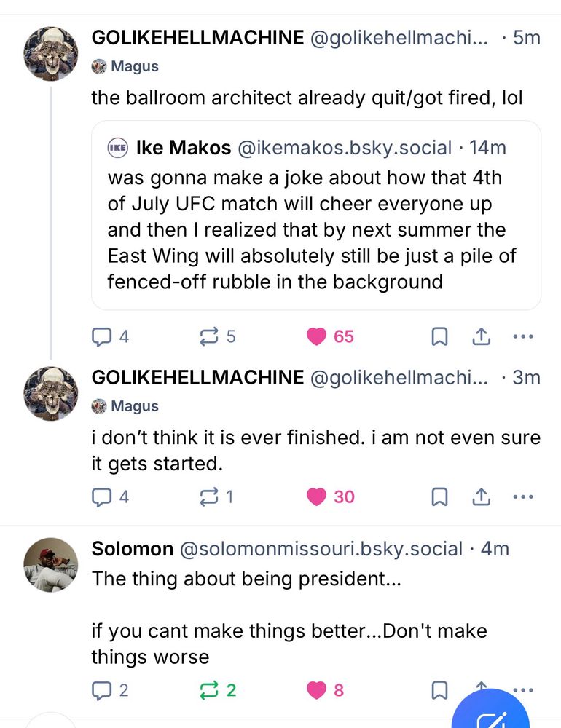The height and width of the screenshot is (728, 561).
Task: Click the reply icon under Solomon's post
Action: (101, 690)
